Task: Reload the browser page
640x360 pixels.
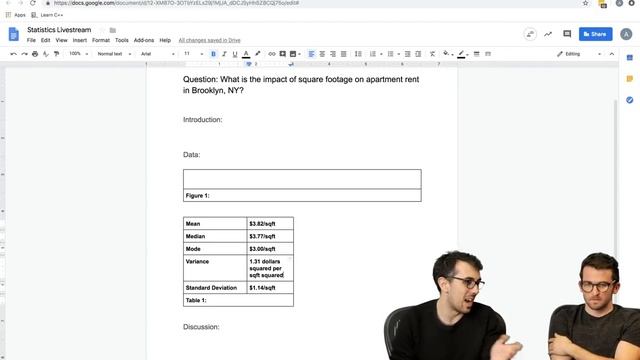Action: pyautogui.click(x=33, y=3)
